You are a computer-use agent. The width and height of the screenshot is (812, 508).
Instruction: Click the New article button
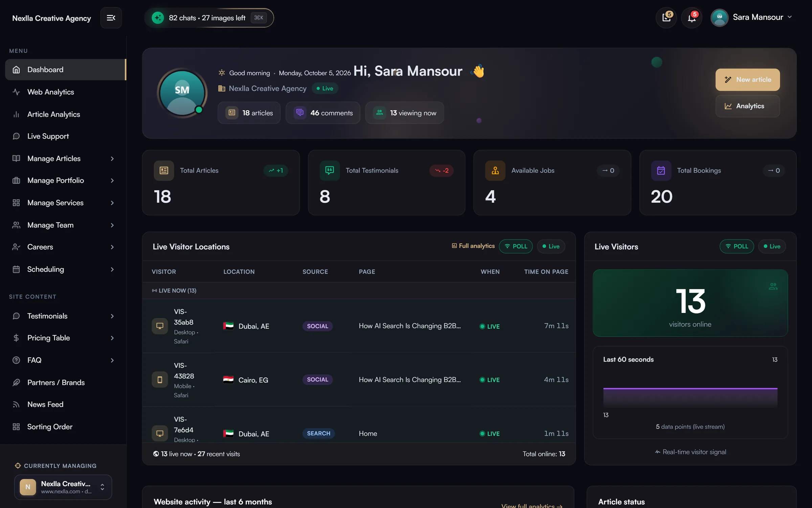pos(747,80)
